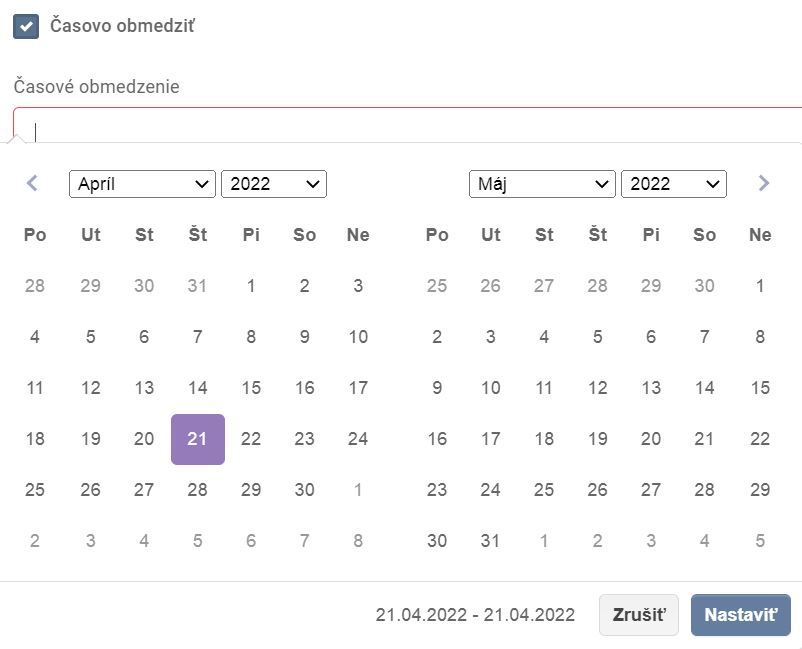Select May 31 in right calendar

pos(490,541)
